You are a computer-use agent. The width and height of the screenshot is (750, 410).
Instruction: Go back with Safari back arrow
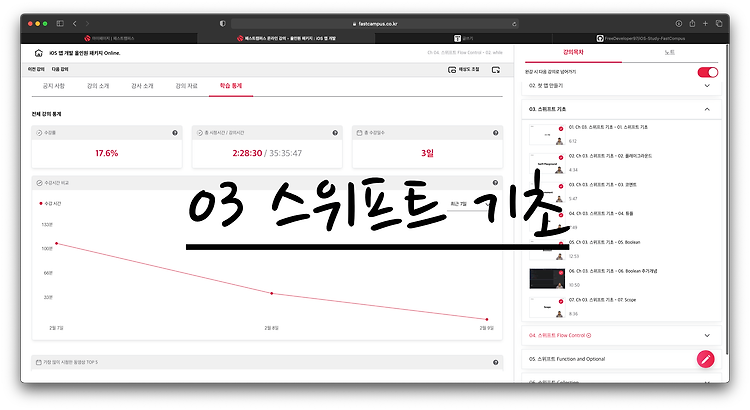[x=75, y=23]
